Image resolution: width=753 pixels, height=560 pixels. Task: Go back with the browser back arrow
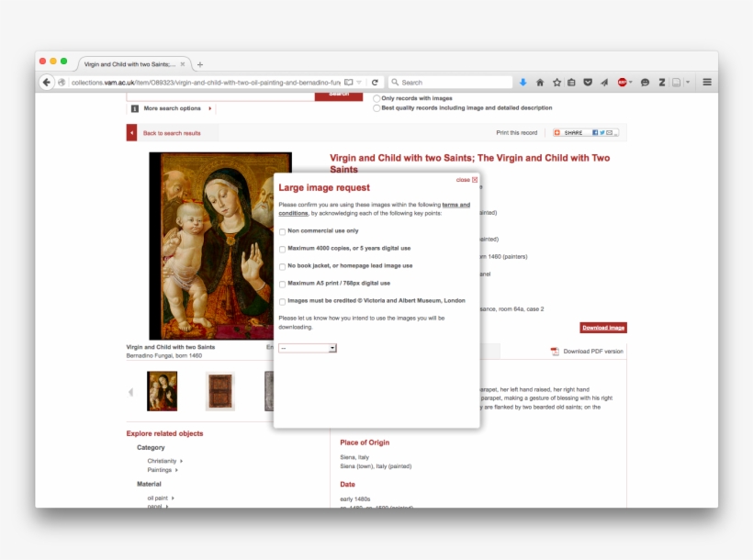(46, 82)
